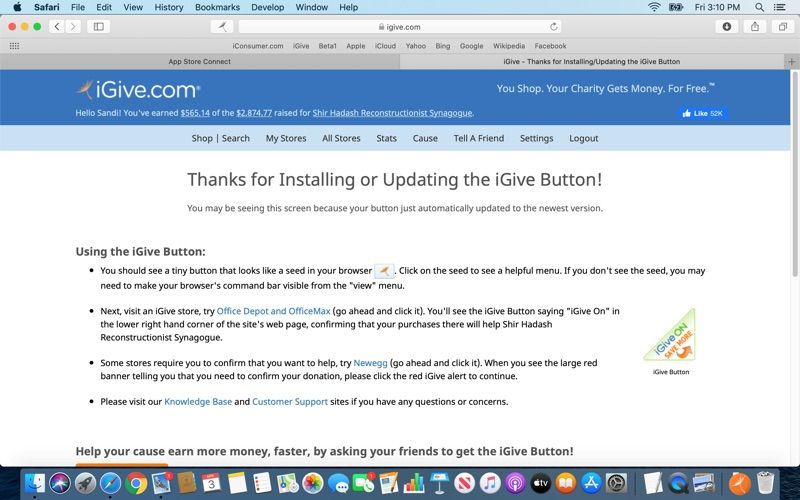This screenshot has height=500, width=800.
Task: Open All Stores in site navigation
Action: tap(341, 138)
